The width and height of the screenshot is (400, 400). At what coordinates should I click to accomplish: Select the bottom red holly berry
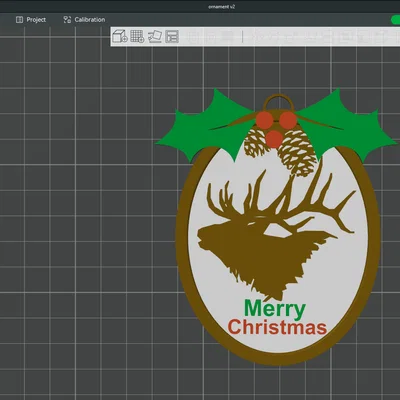click(x=274, y=139)
